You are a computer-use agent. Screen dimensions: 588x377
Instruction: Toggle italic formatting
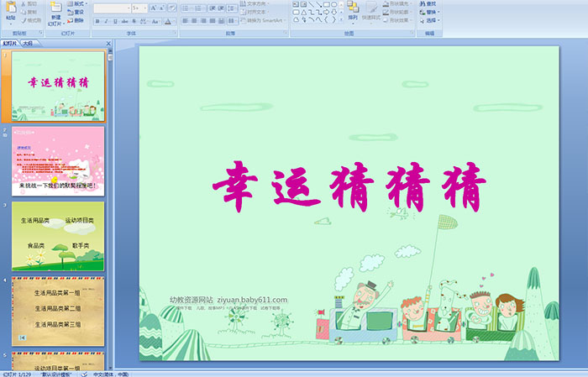[106, 21]
